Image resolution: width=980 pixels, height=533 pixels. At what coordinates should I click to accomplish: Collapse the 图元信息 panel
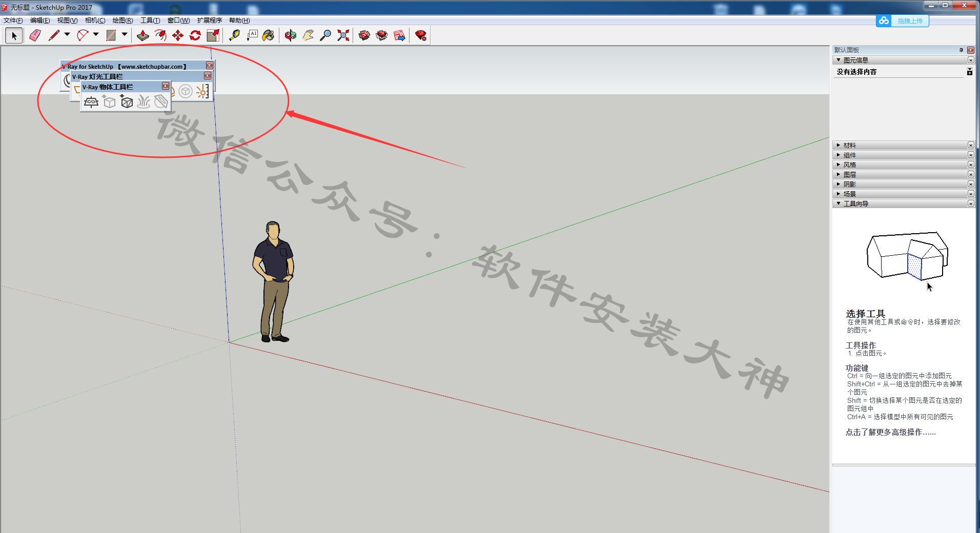[x=839, y=60]
